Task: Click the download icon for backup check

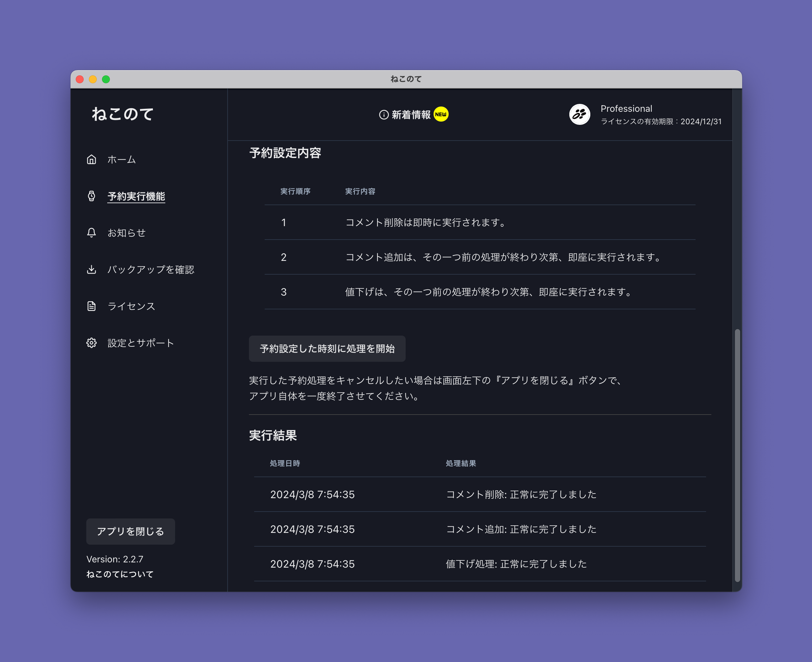Action: [91, 270]
